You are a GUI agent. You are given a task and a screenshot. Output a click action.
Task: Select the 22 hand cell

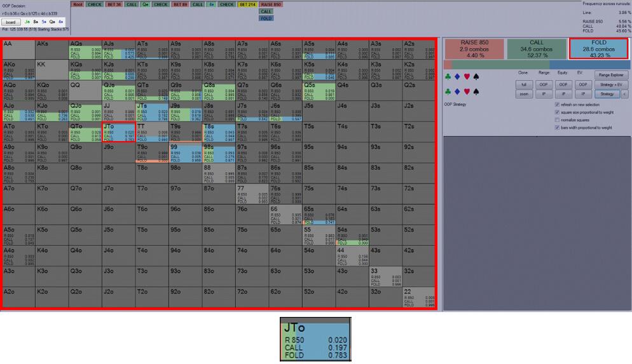[x=419, y=297]
